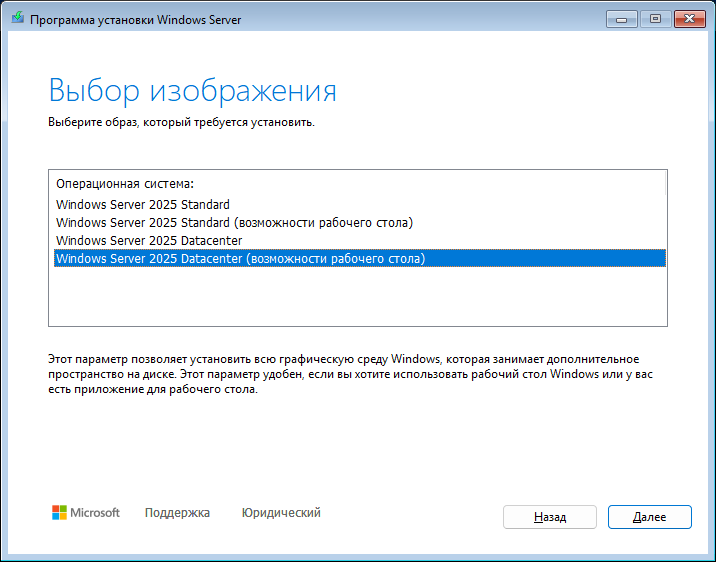
Task: Maximize the Windows Server setup window
Action: [x=655, y=19]
